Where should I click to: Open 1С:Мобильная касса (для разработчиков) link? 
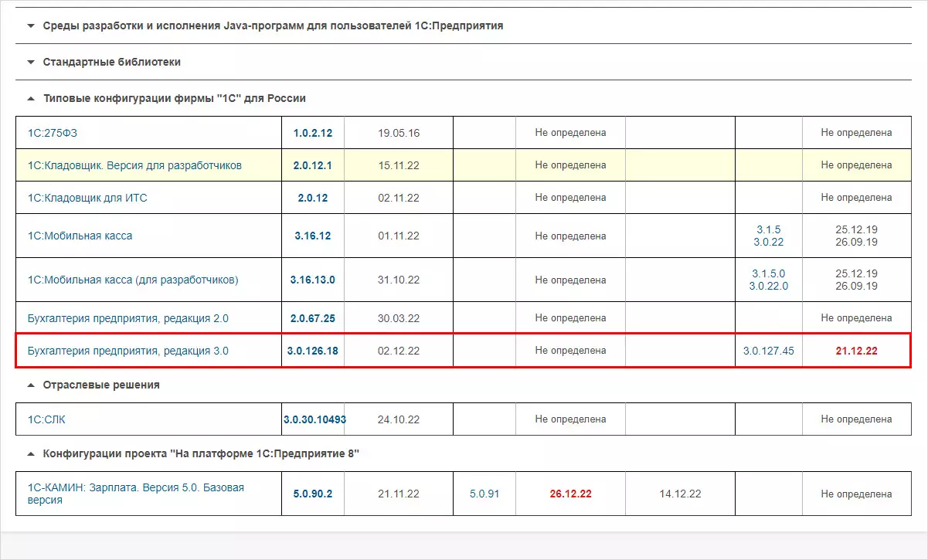[133, 280]
